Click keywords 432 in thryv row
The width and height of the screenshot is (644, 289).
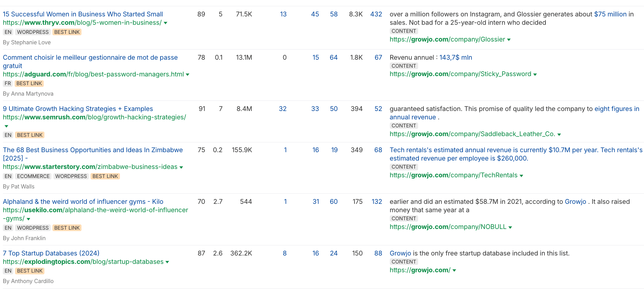click(376, 14)
